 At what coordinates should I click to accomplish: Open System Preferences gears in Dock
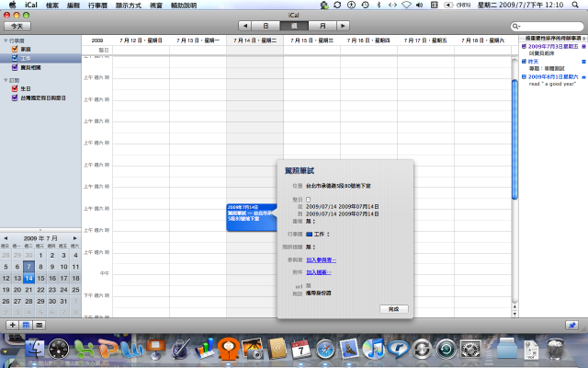click(x=470, y=350)
